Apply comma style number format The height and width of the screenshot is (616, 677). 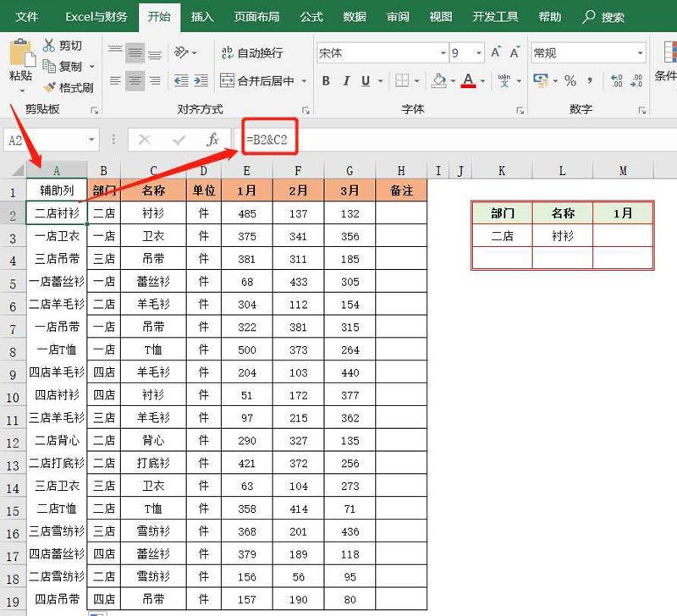(x=590, y=80)
